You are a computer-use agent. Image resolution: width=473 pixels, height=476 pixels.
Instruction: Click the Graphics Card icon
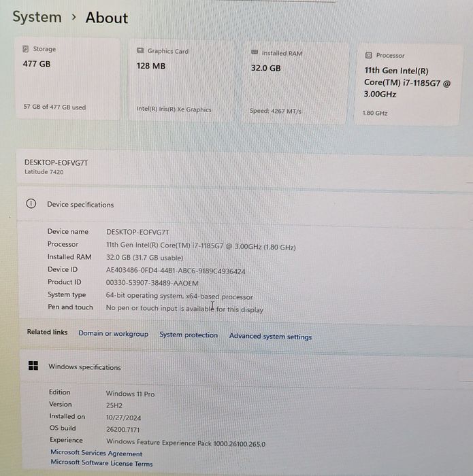pyautogui.click(x=140, y=50)
